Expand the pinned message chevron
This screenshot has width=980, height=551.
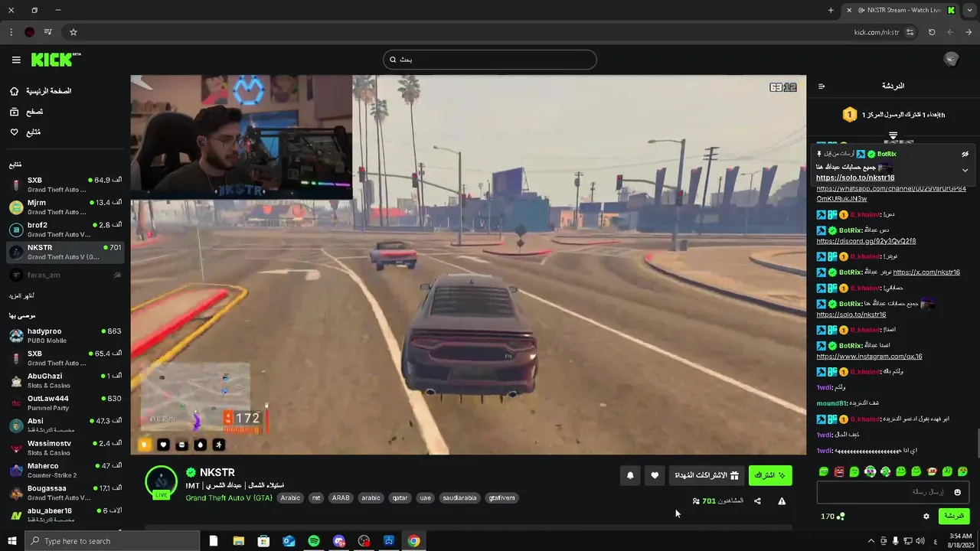(965, 170)
